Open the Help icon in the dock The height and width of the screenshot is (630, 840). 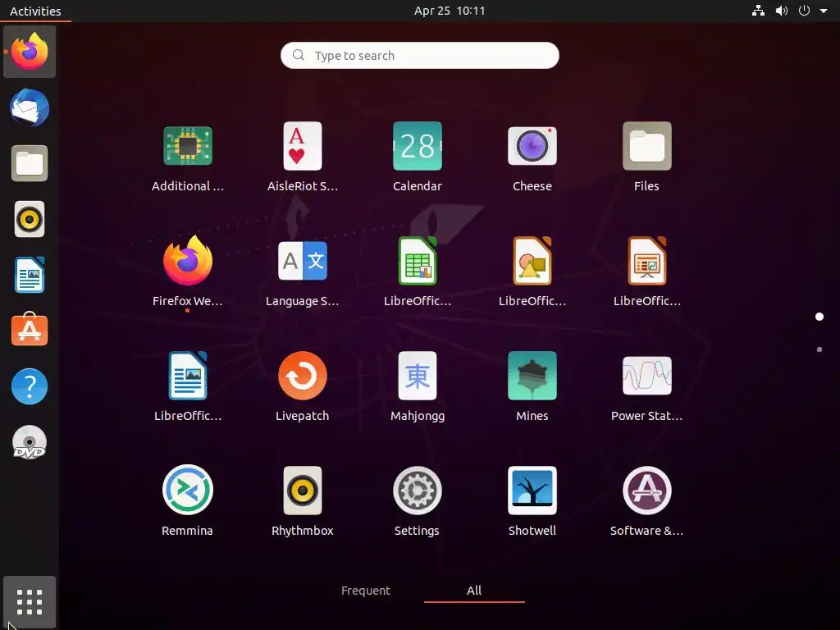[x=30, y=386]
